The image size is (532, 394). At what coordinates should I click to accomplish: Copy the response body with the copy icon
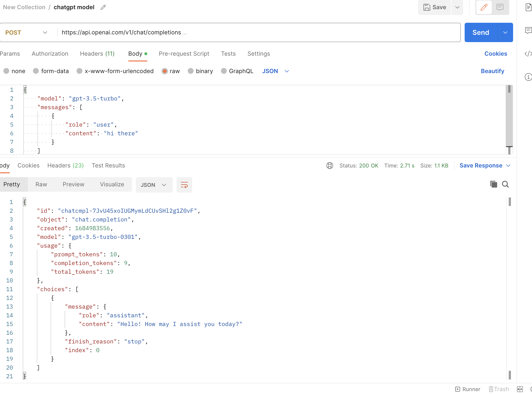[x=493, y=184]
